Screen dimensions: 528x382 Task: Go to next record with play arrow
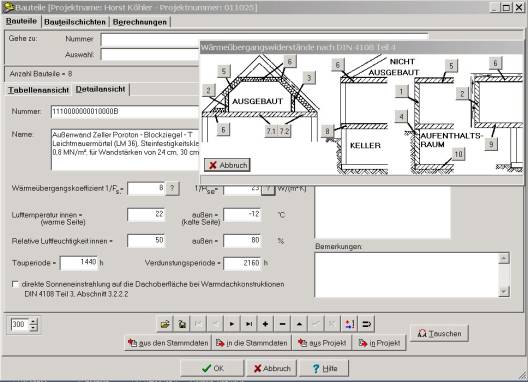coord(232,324)
